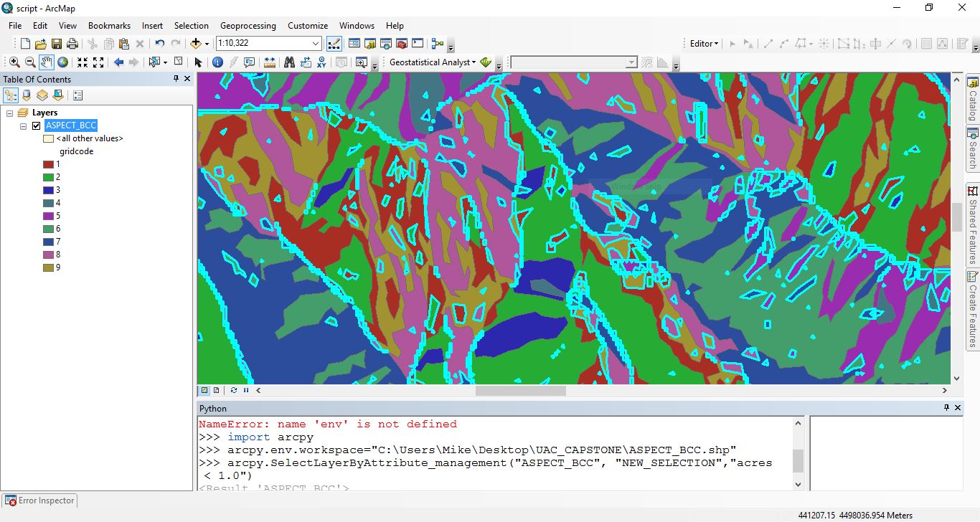Open Find with the binoculars icon
Image resolution: width=980 pixels, height=522 pixels.
pyautogui.click(x=289, y=62)
